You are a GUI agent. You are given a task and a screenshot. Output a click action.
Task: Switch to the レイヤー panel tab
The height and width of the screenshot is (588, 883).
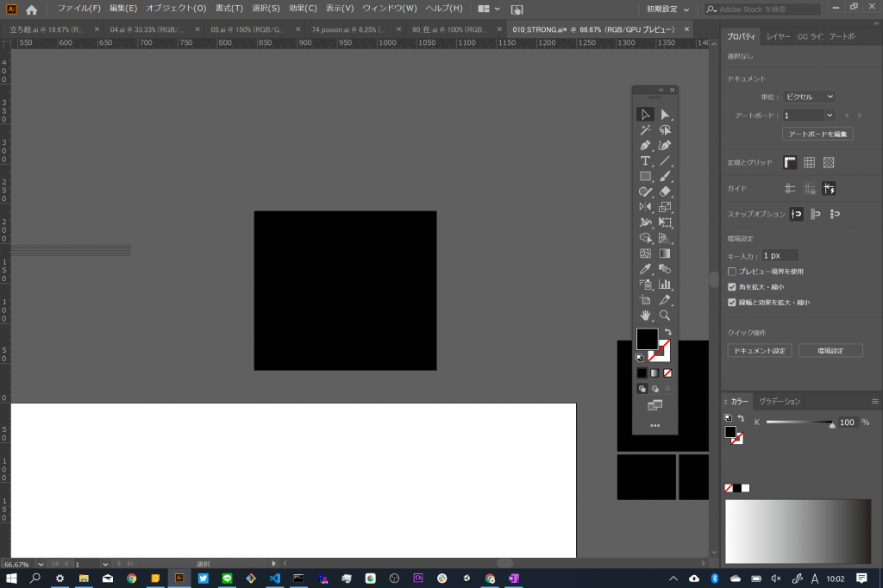779,36
